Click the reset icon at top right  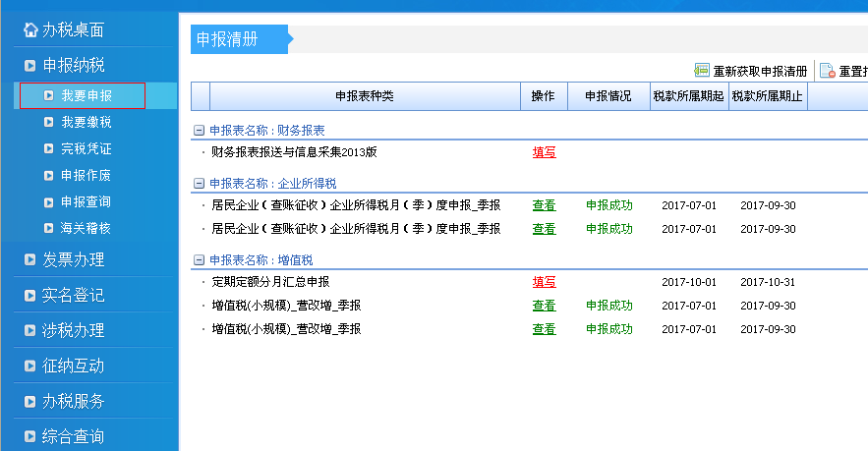pos(827,71)
